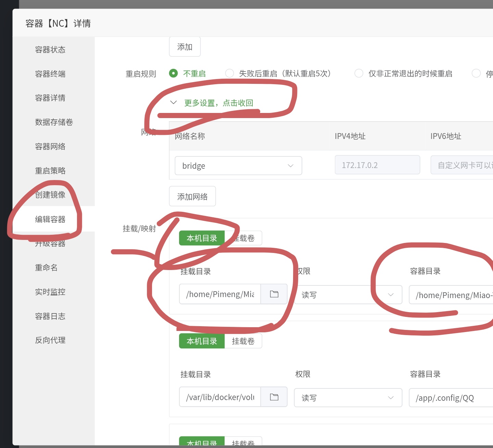Viewport: 493px width, 448px height.
Task: Click the IPV4 address field 172.17.0.2
Action: point(377,165)
